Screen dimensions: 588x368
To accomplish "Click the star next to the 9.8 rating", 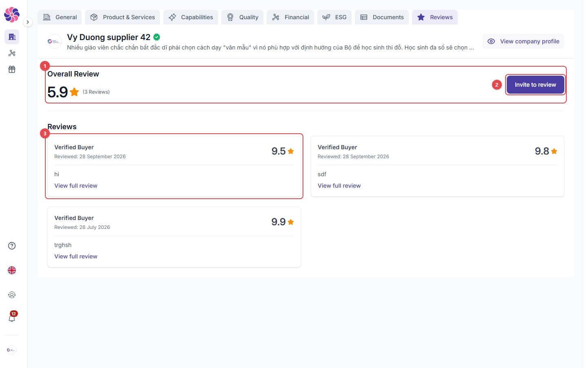I will [554, 151].
